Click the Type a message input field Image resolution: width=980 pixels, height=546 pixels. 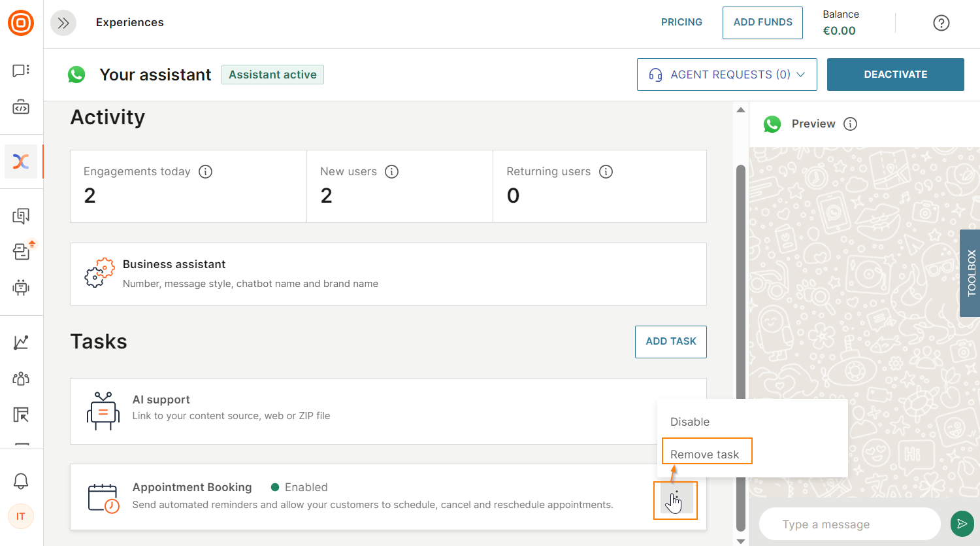click(x=849, y=524)
